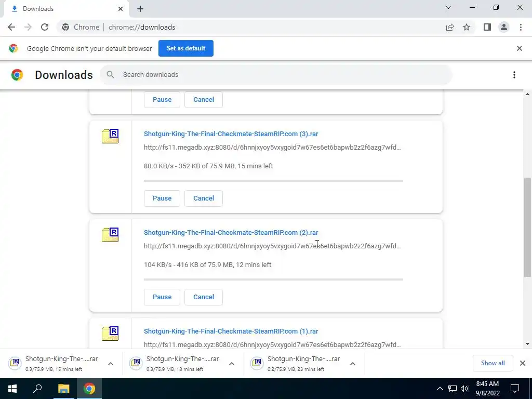
Task: Pause the (2).rar download
Action: [x=162, y=297]
